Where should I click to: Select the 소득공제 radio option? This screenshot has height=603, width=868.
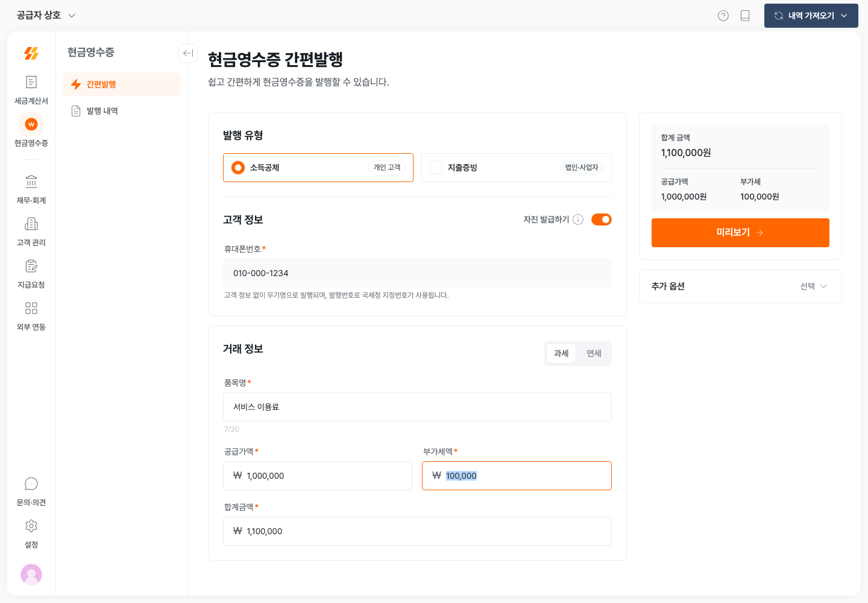[318, 168]
